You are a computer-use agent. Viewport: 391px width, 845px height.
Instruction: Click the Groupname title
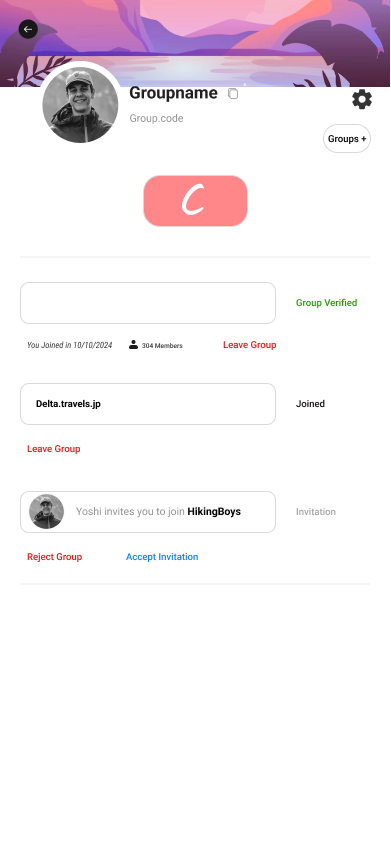pyautogui.click(x=173, y=93)
